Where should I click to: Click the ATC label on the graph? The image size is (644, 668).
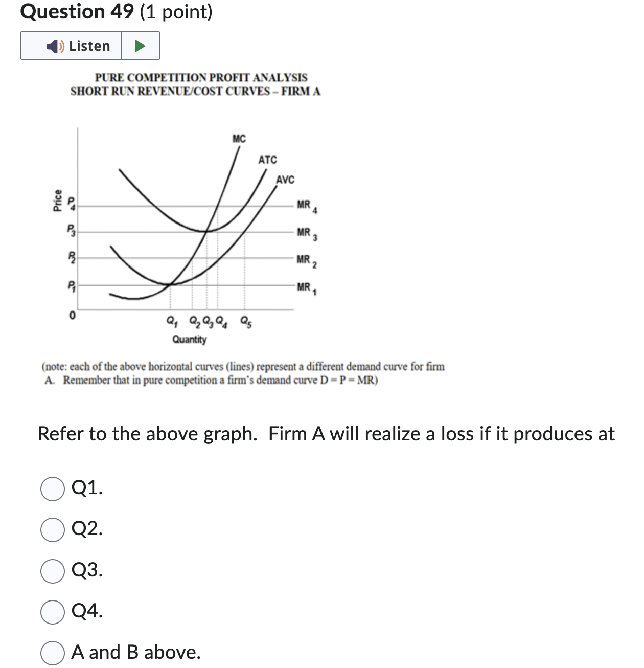tap(268, 160)
